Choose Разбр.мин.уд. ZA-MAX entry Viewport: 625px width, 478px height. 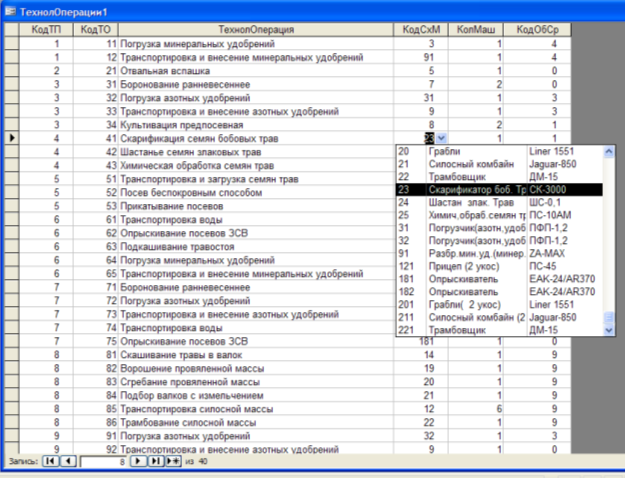tap(499, 254)
